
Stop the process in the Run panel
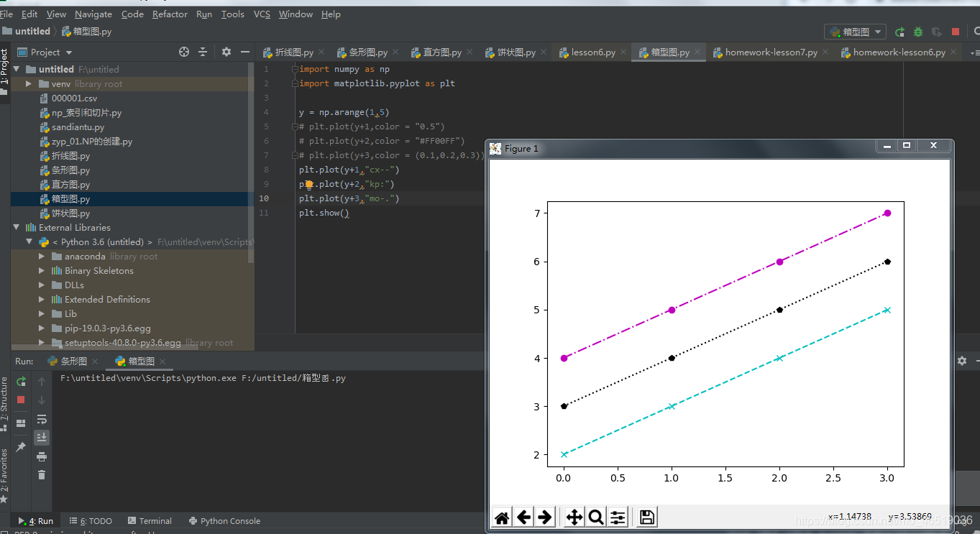point(21,400)
